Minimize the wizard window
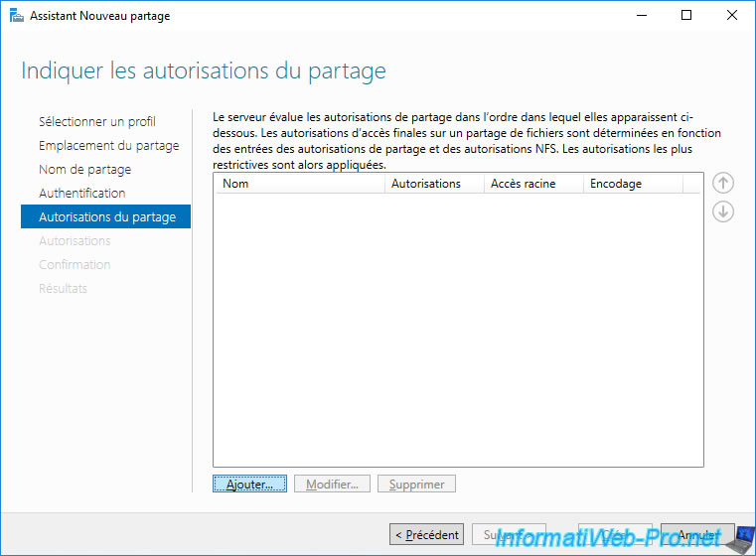The width and height of the screenshot is (756, 556). (x=641, y=16)
